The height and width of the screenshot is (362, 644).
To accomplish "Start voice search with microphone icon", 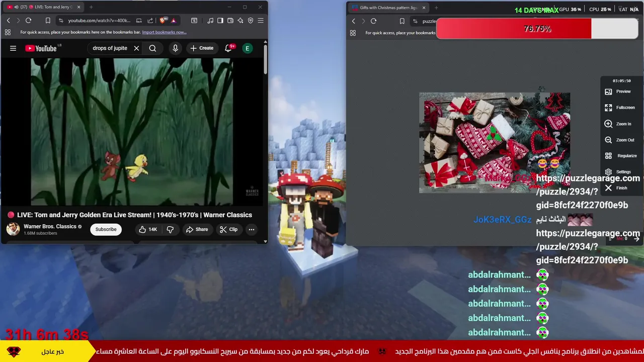I will (175, 48).
